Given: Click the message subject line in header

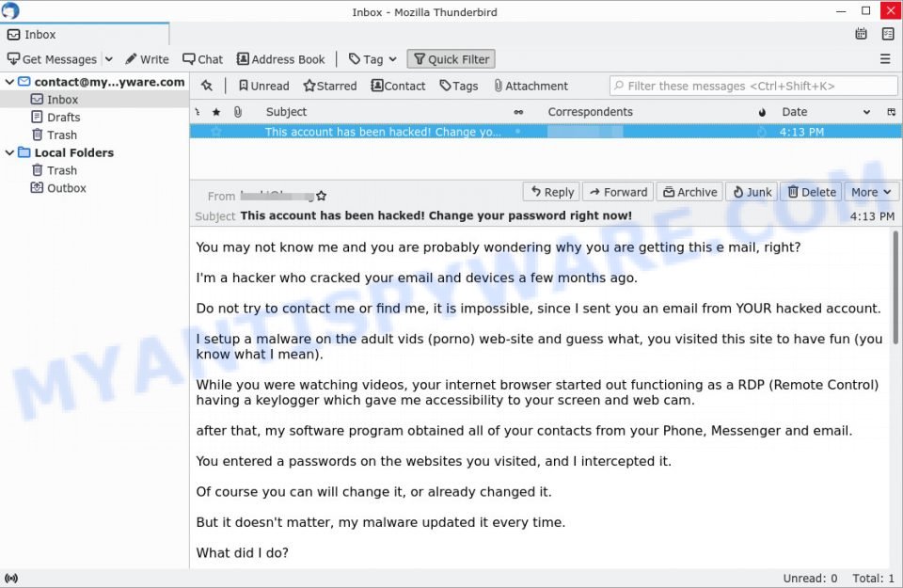Looking at the screenshot, I should pos(436,215).
